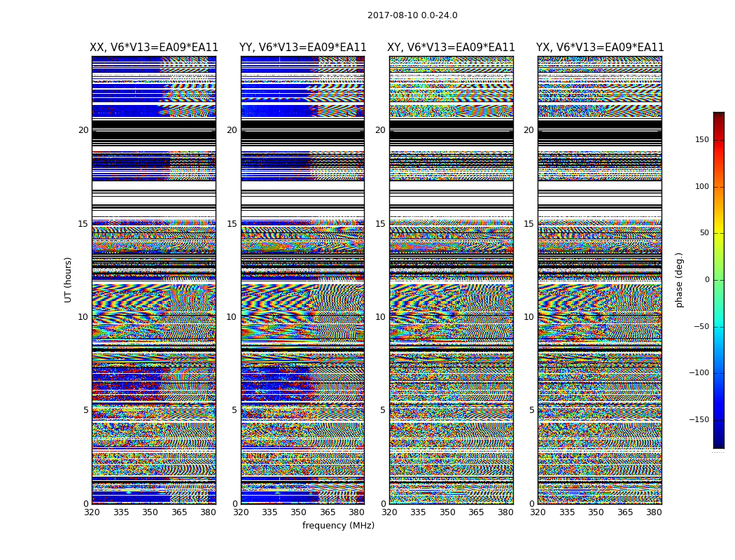
Task: Click the 5 hour tick beside YX panel
Action: point(531,410)
